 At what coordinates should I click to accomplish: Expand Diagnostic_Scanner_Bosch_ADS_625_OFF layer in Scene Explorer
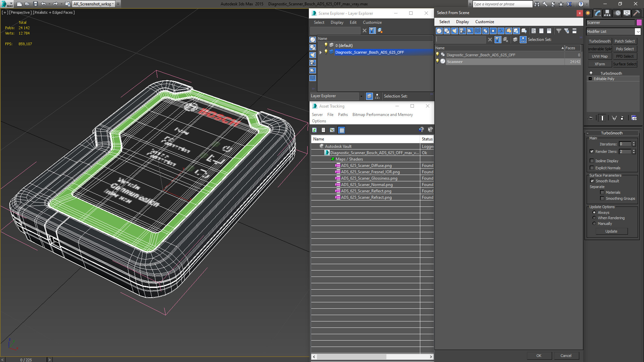(321, 52)
